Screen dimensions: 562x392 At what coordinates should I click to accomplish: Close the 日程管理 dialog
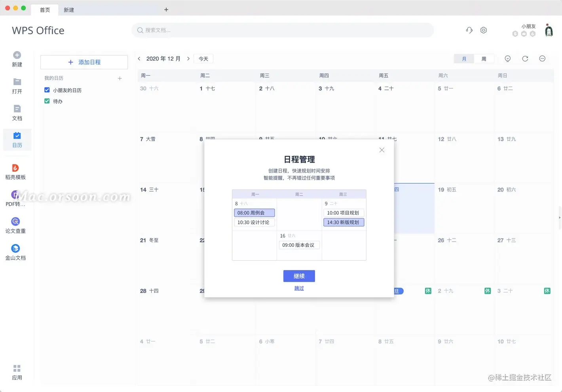[382, 150]
